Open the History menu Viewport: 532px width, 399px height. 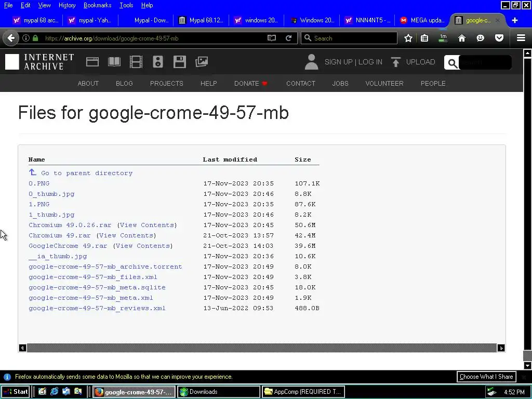click(67, 5)
